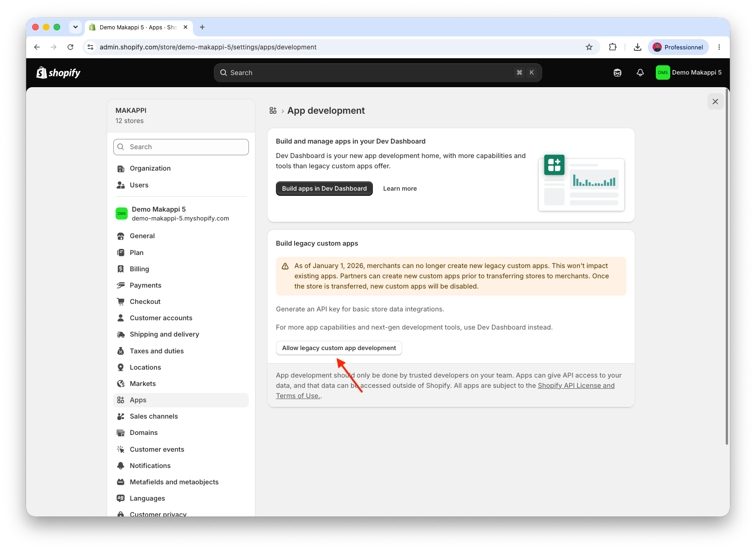Click the Markets globe icon
The height and width of the screenshot is (551, 756).
(121, 384)
